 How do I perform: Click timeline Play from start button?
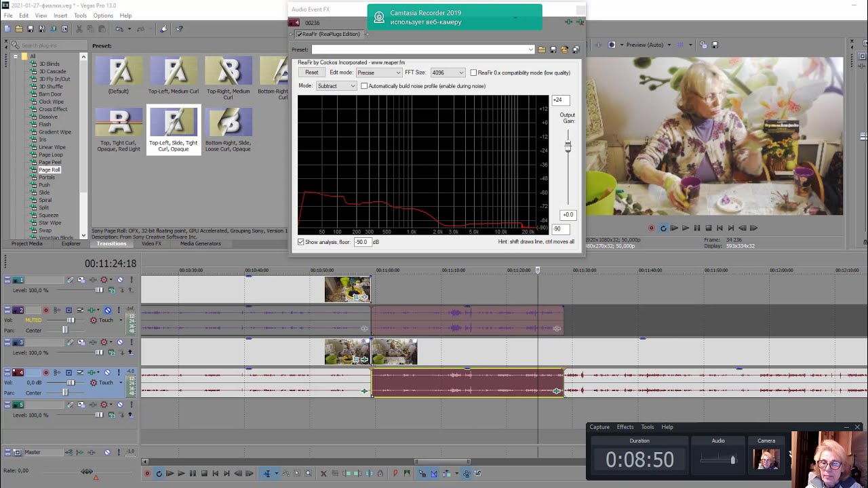point(170,474)
